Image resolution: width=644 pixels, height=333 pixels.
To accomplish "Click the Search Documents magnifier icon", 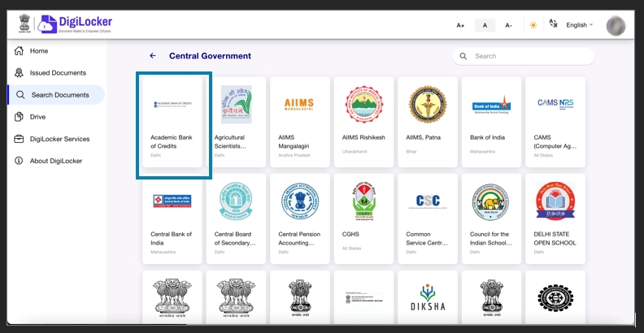I will point(20,95).
